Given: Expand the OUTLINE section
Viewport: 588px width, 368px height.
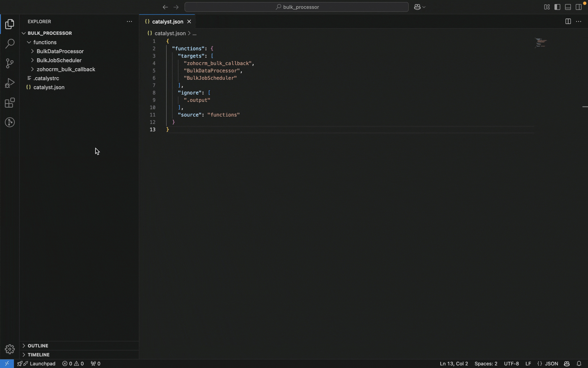Looking at the screenshot, I should click(x=38, y=346).
